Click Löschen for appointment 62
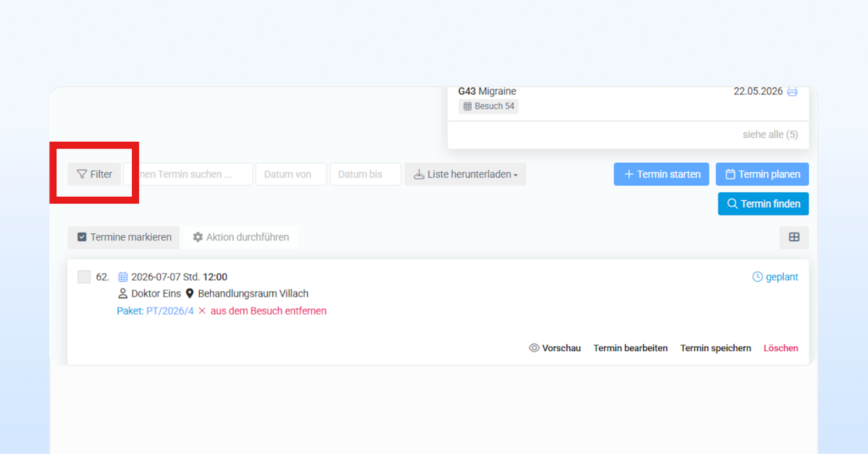Viewport: 868px width, 454px height. click(x=781, y=348)
